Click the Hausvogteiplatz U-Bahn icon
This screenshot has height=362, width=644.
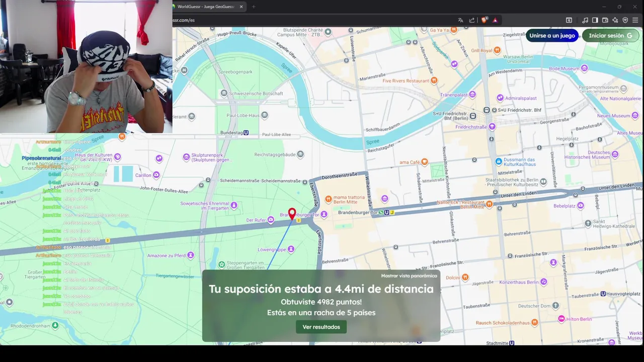pos(603,294)
